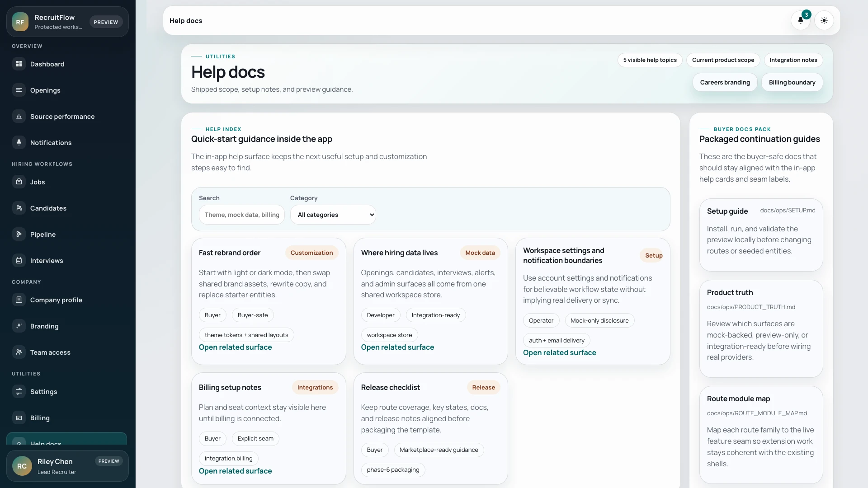Screen dimensions: 868x488
Task: Select the Source performance chart icon
Action: 19,117
